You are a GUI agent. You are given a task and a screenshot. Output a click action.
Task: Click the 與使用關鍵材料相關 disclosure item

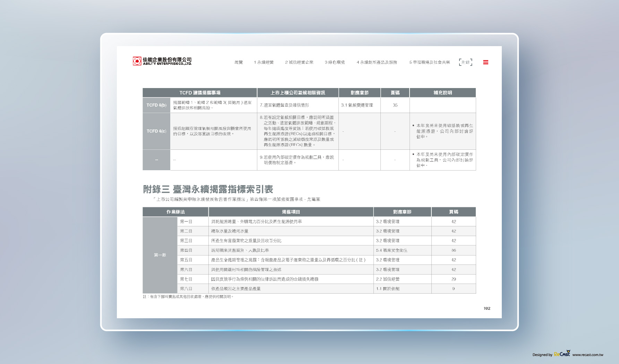291,269
